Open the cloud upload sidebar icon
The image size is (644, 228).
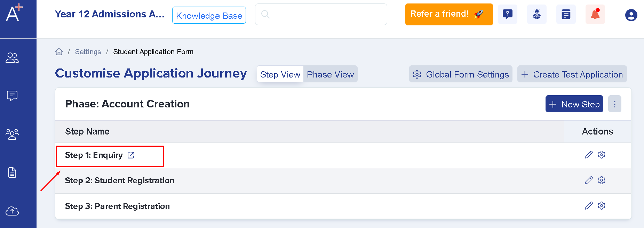[12, 211]
